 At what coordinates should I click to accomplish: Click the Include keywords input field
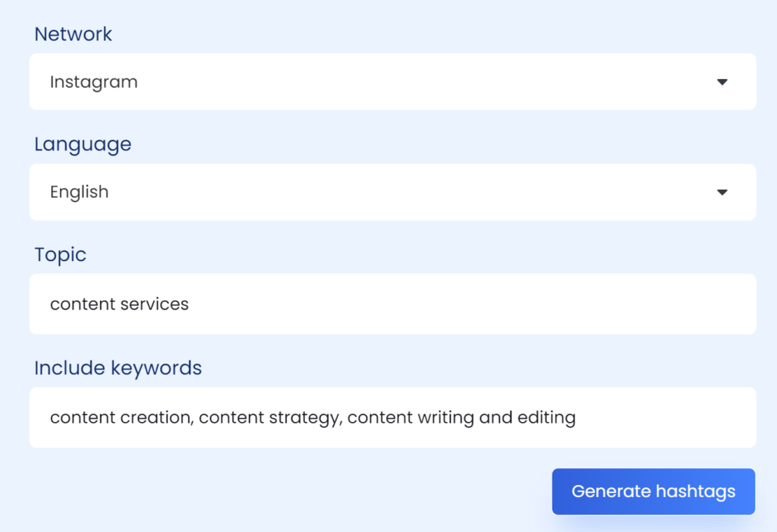point(392,417)
